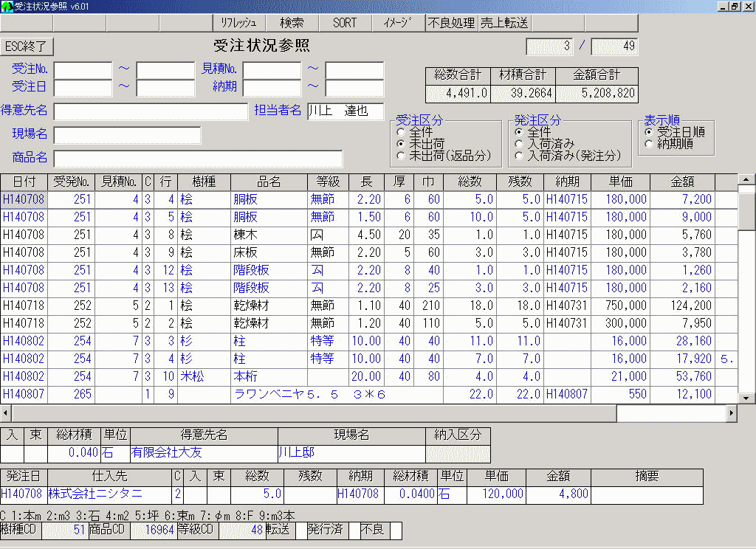Focus the 納期 range start field

(272, 88)
